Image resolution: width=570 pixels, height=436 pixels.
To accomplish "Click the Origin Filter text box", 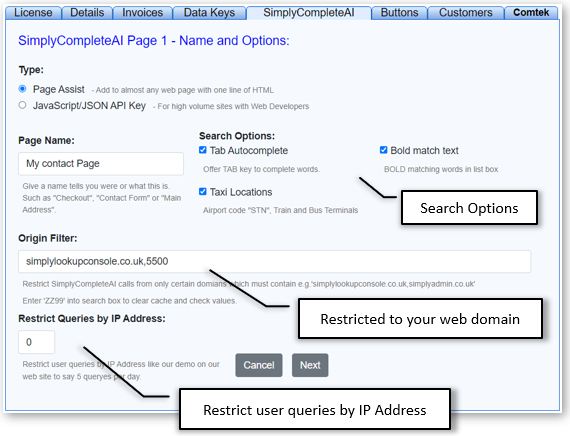I will pyautogui.click(x=274, y=261).
